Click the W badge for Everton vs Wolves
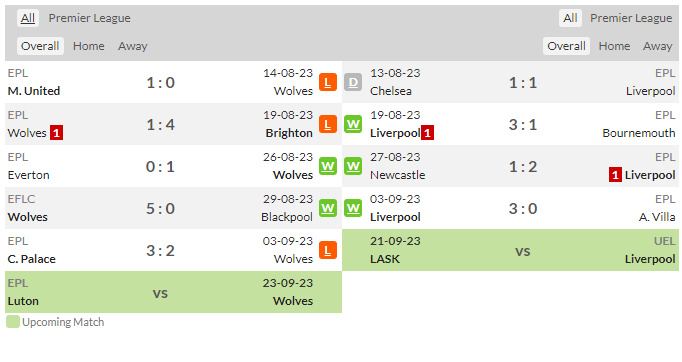This screenshot has width=682, height=362. click(x=328, y=166)
